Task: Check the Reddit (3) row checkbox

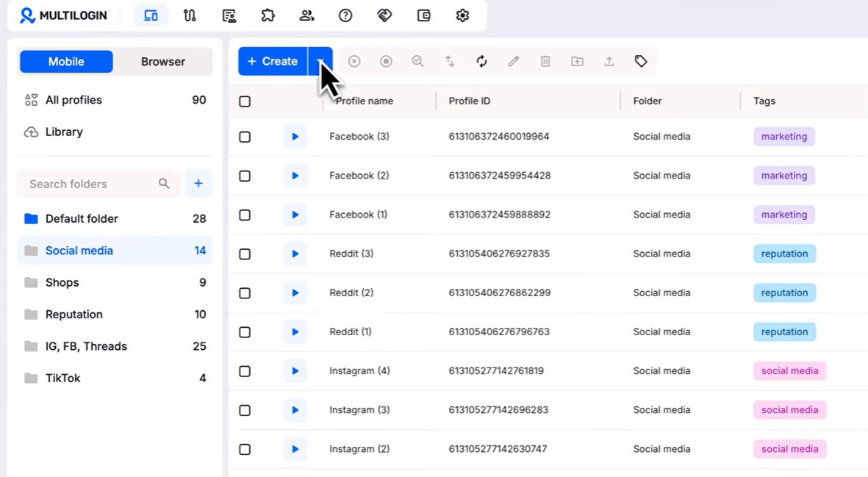Action: (245, 254)
